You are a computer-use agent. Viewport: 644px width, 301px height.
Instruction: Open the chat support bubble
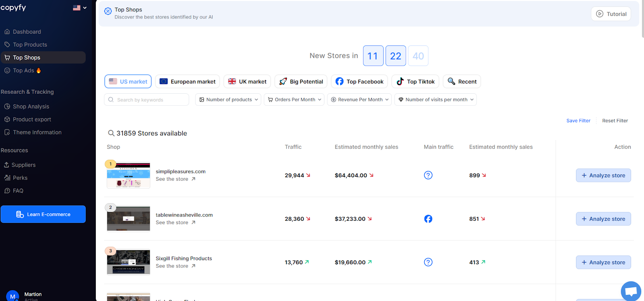click(x=631, y=291)
